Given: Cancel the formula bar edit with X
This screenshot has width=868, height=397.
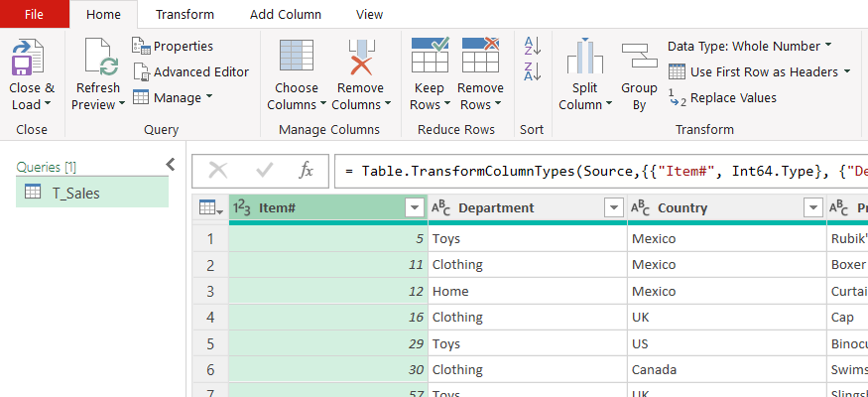Looking at the screenshot, I should [x=217, y=171].
